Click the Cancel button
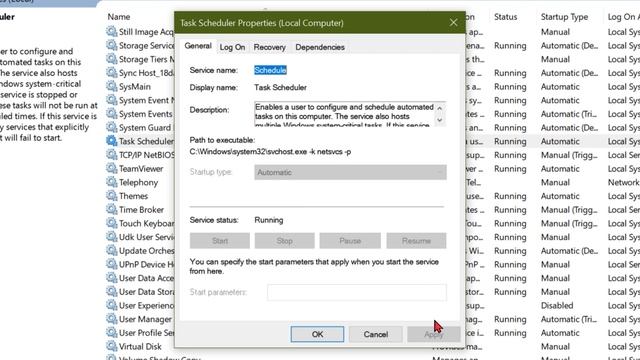 click(x=376, y=334)
